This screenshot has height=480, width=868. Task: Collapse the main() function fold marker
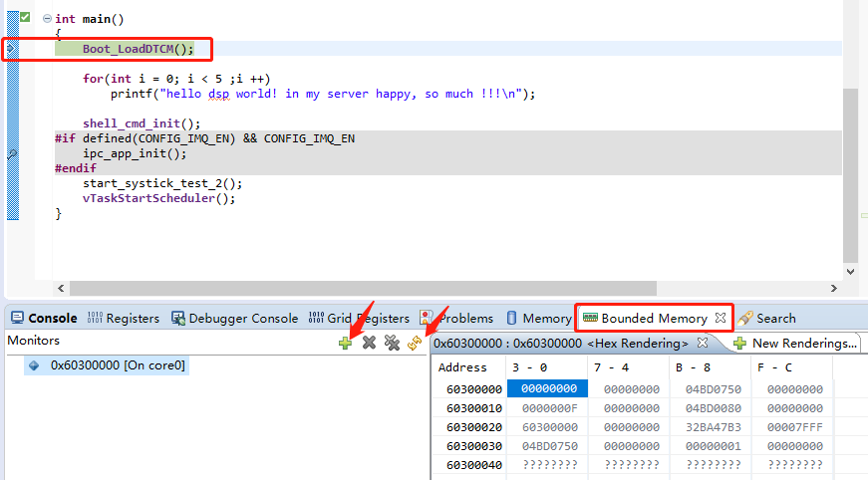(x=47, y=19)
